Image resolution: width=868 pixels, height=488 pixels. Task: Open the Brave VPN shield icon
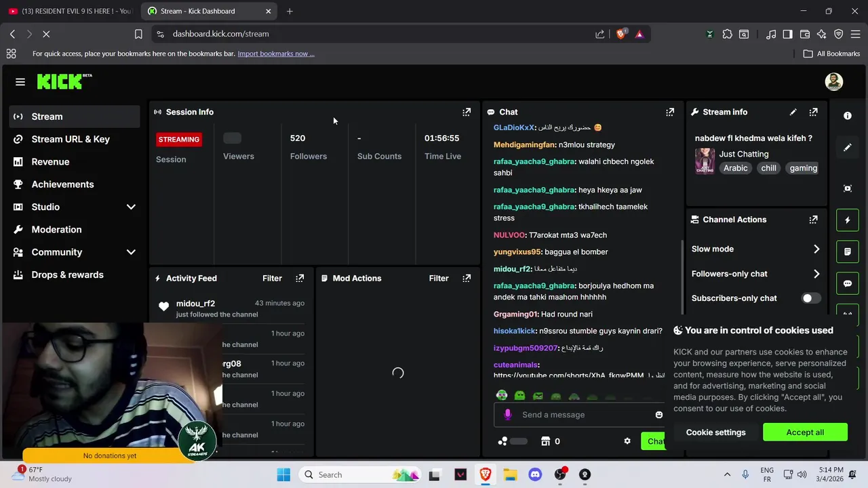[x=839, y=34]
